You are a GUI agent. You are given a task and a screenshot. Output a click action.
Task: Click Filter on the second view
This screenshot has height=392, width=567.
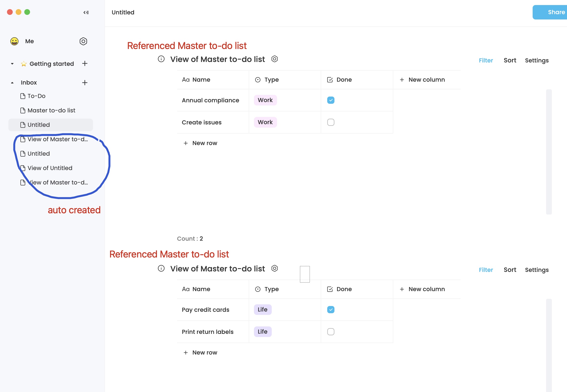[x=486, y=270]
